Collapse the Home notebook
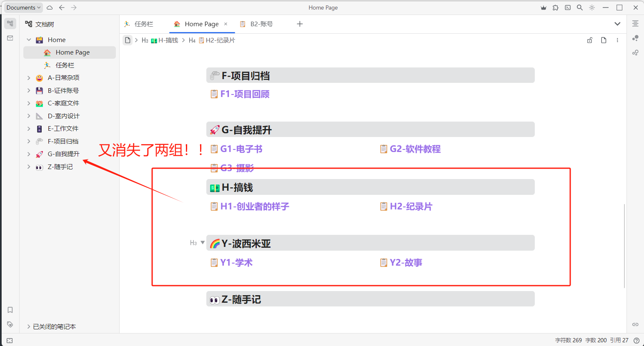Screen dimensions: 644x346 (29, 40)
